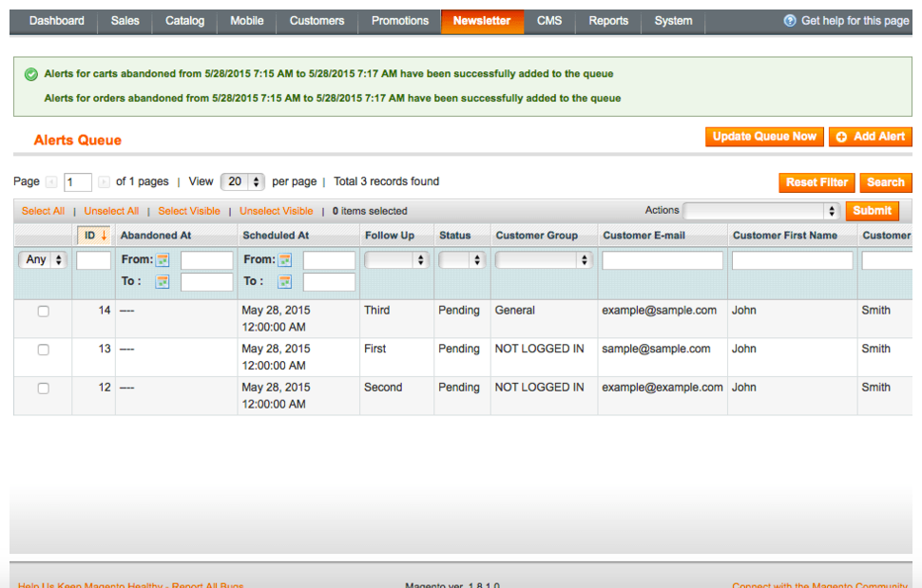Open the CMS menu

point(549,21)
